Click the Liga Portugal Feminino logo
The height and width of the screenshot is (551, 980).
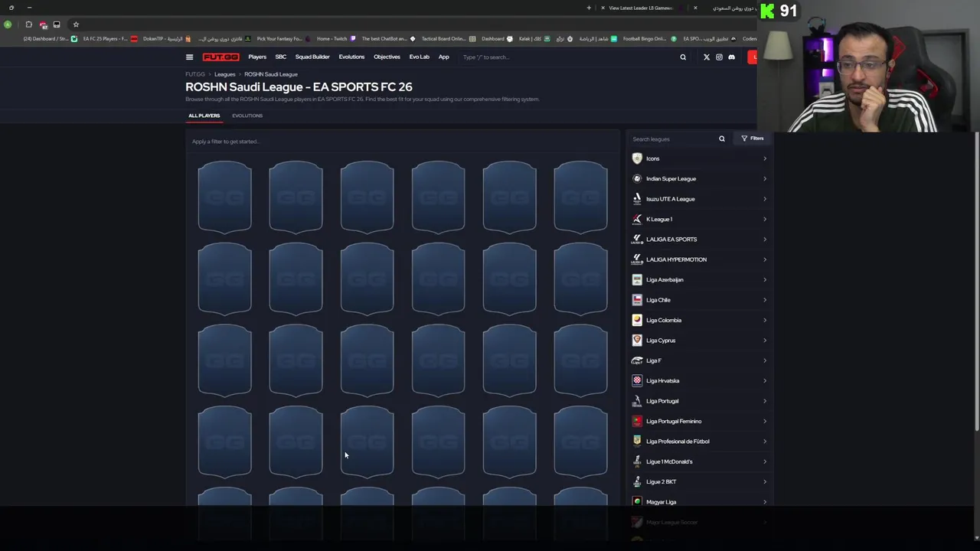point(637,421)
